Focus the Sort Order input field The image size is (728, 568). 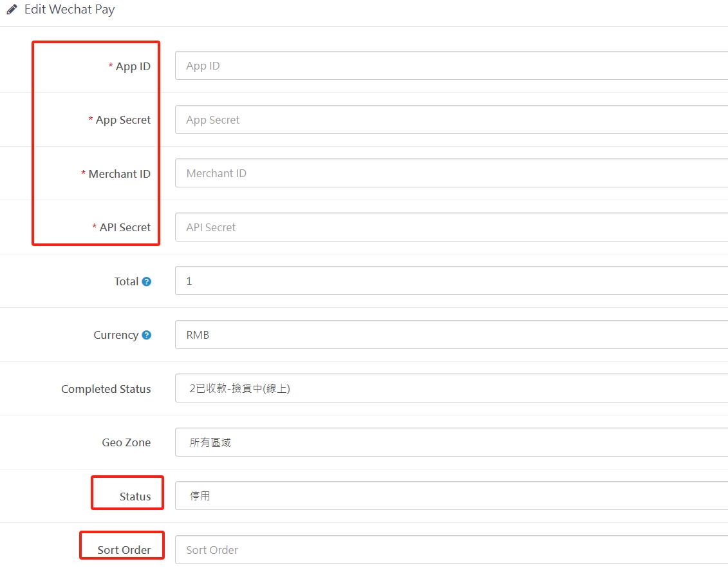tap(451, 549)
